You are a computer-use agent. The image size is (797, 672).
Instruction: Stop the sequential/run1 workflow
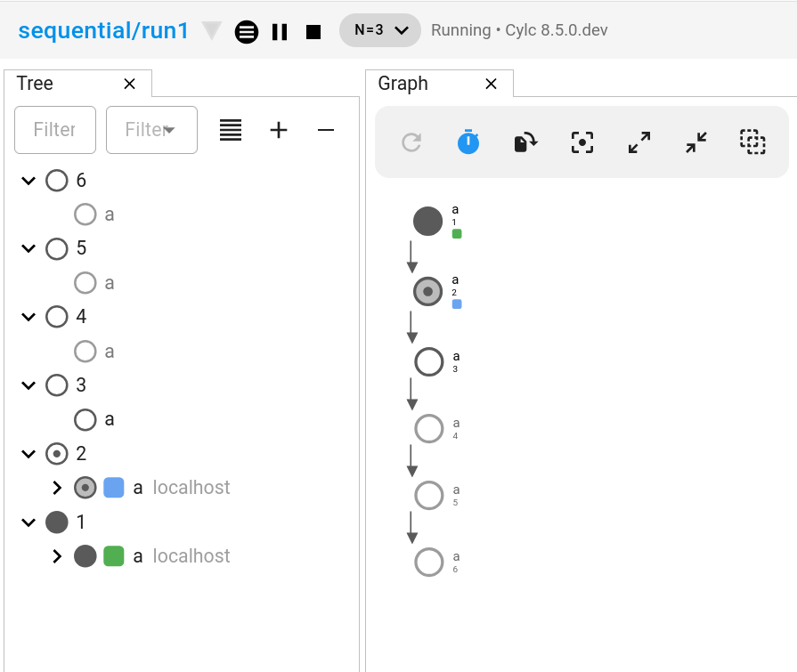coord(313,31)
